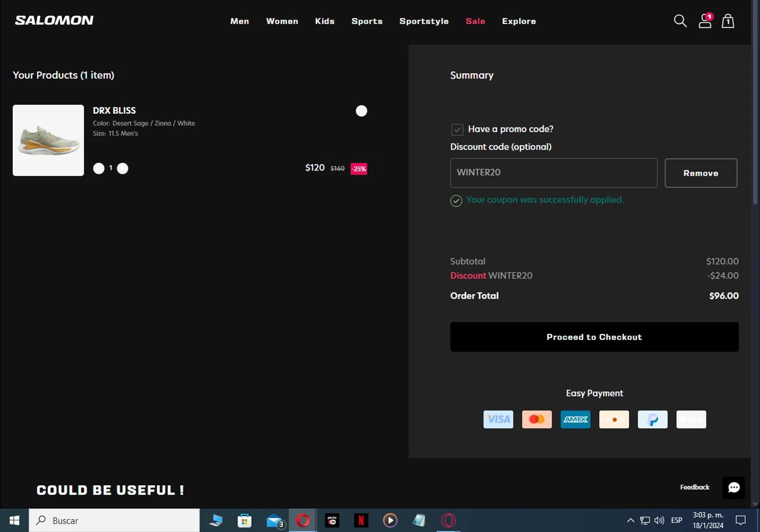Click the Discover payment icon

tap(614, 420)
